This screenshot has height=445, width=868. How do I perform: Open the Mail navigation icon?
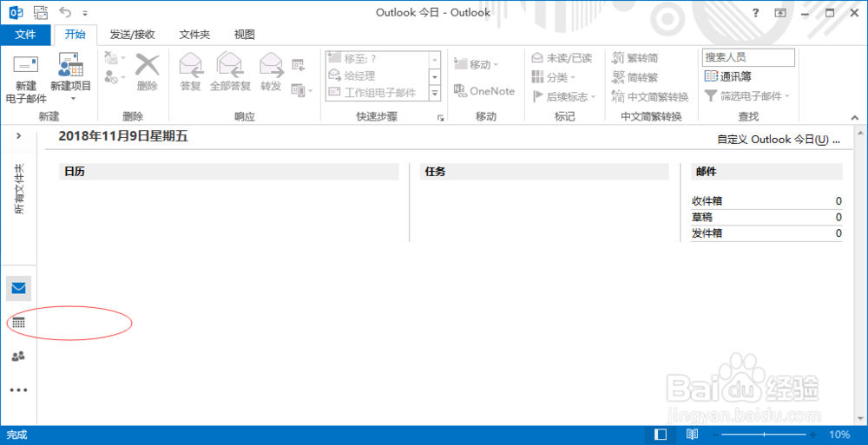(18, 288)
